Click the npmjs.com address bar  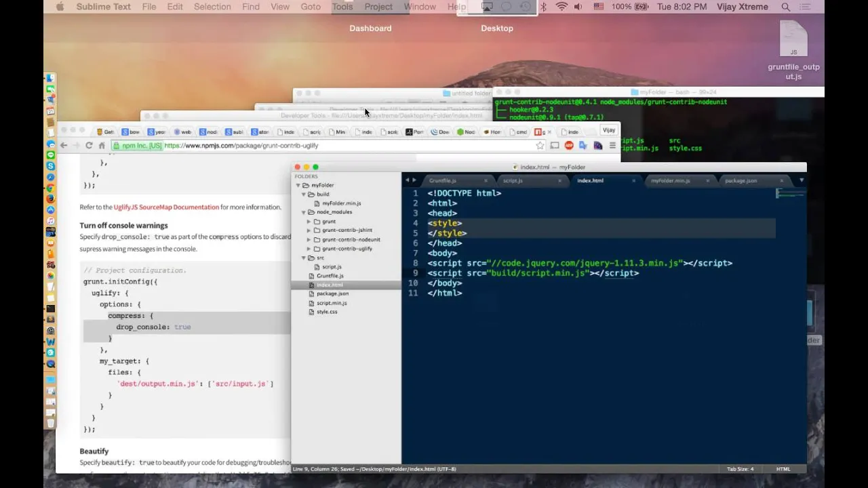click(x=329, y=146)
